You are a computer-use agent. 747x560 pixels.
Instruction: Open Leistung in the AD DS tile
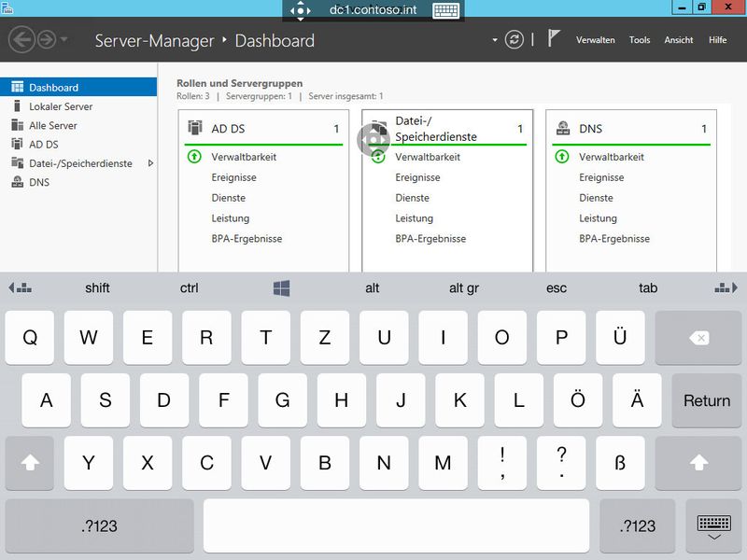click(x=231, y=218)
